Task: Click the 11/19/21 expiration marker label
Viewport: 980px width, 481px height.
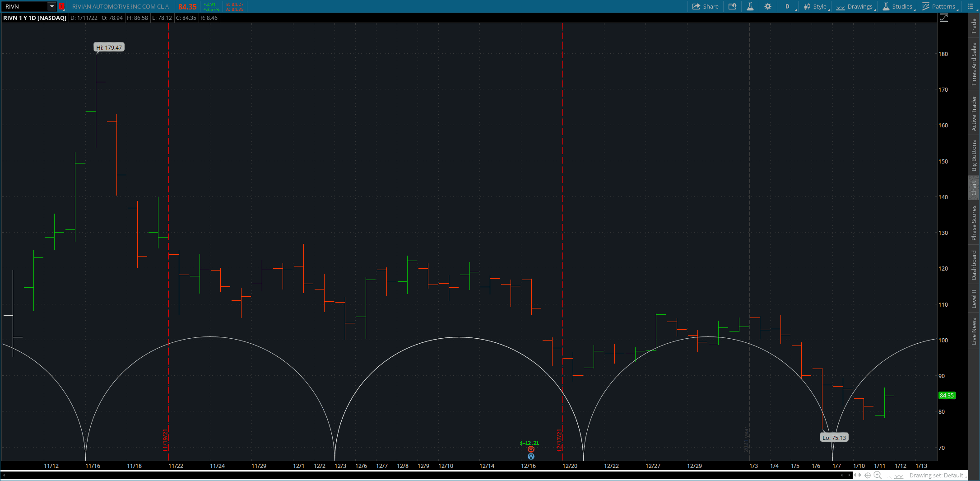Action: pyautogui.click(x=165, y=440)
